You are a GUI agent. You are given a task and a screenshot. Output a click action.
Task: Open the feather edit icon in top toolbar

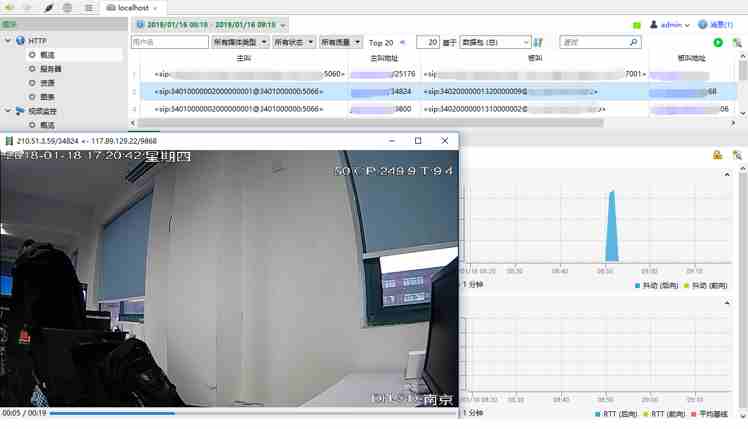(x=48, y=8)
